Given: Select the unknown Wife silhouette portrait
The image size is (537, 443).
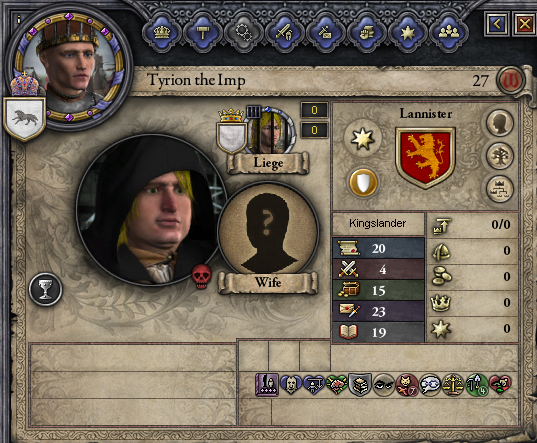Looking at the screenshot, I should click(x=268, y=231).
